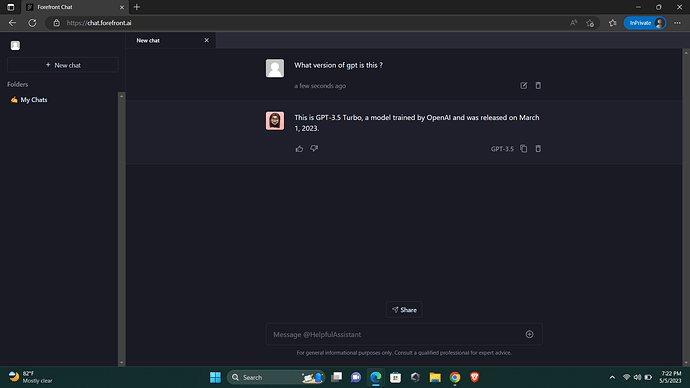Open the Read aloud icon in address bar
The image size is (690, 388).
pos(573,23)
